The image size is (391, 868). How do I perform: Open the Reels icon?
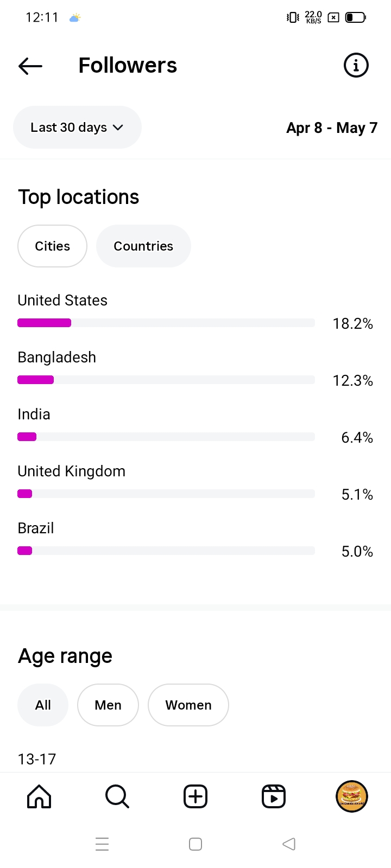(x=274, y=796)
